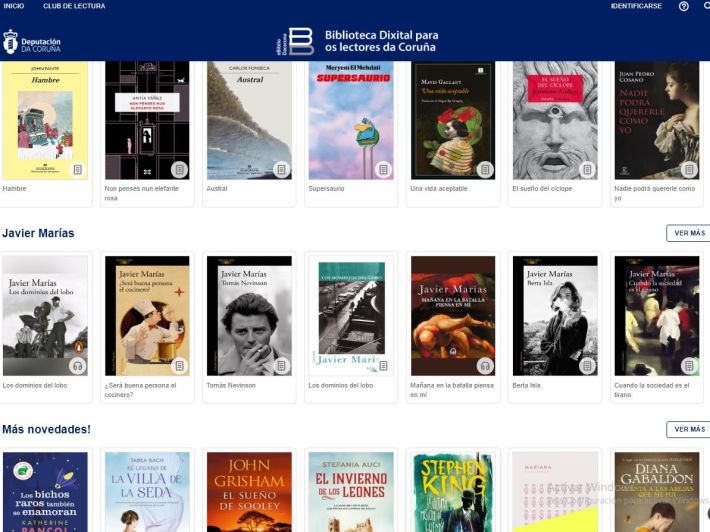Click ebook format icon on Supersaurio cover
The image size is (710, 532).
point(384,170)
